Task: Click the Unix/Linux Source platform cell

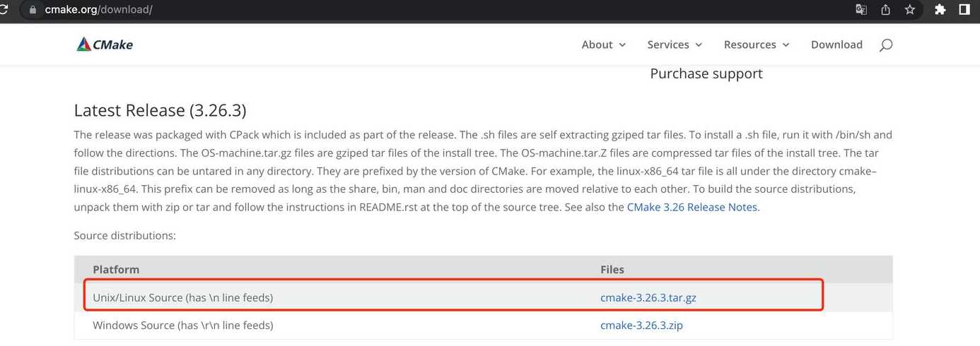Action: [182, 297]
